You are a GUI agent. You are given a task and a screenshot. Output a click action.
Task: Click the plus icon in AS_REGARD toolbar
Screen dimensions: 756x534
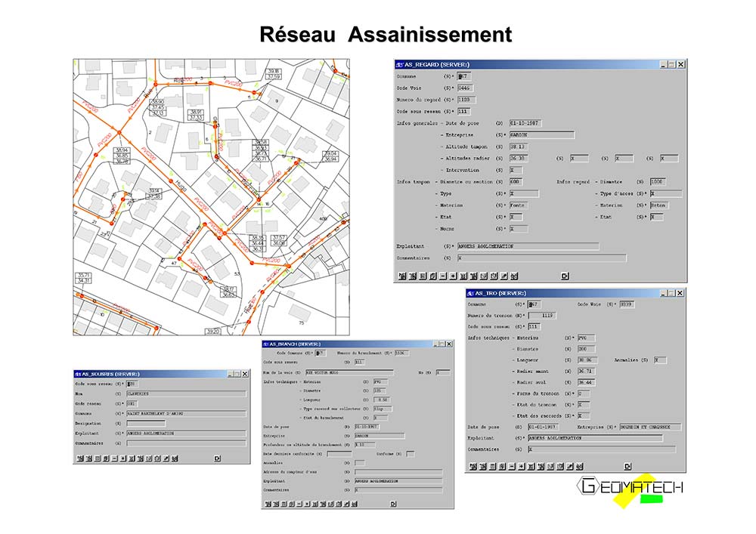[x=454, y=276]
